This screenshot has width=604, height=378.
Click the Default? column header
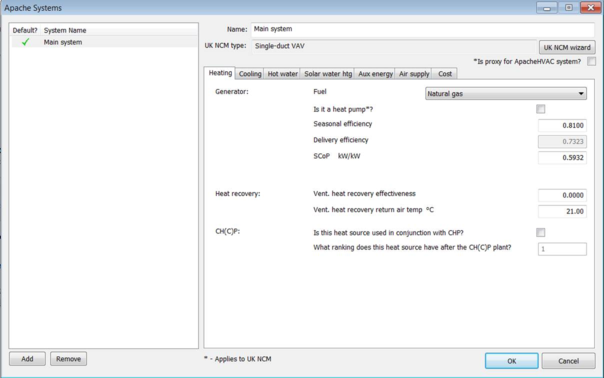25,30
